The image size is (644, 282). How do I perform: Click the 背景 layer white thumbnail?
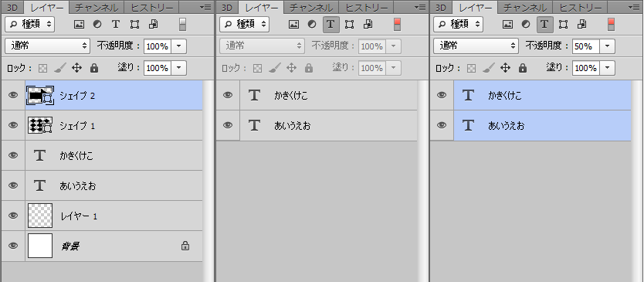[40, 246]
